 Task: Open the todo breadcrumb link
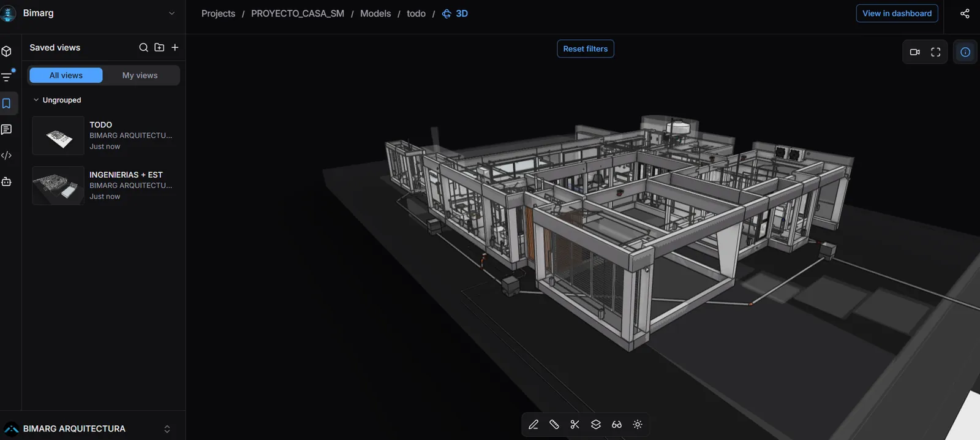[416, 13]
